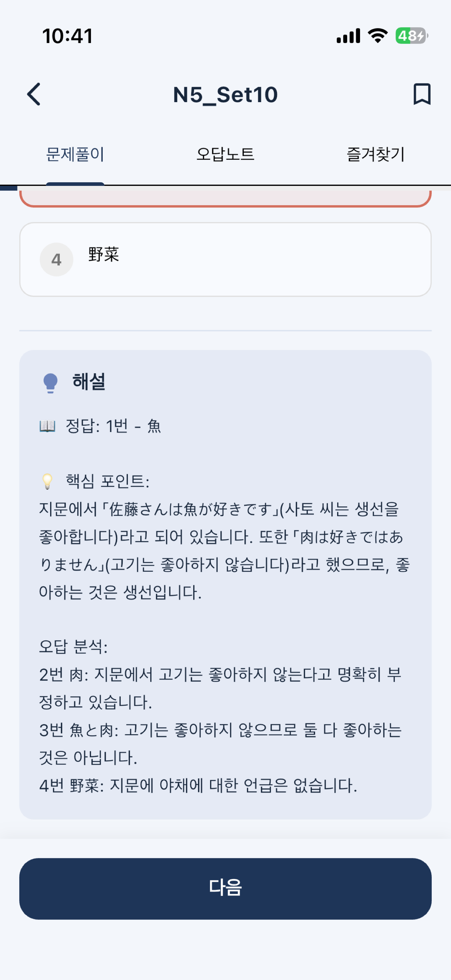Tap the 다음 button
The width and height of the screenshot is (451, 980).
(x=225, y=889)
